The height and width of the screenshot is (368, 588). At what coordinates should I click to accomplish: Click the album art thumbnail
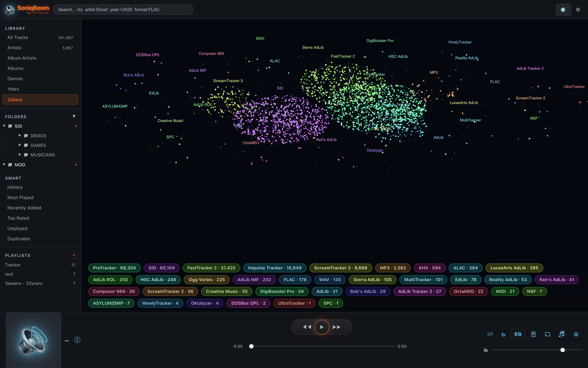(x=33, y=340)
